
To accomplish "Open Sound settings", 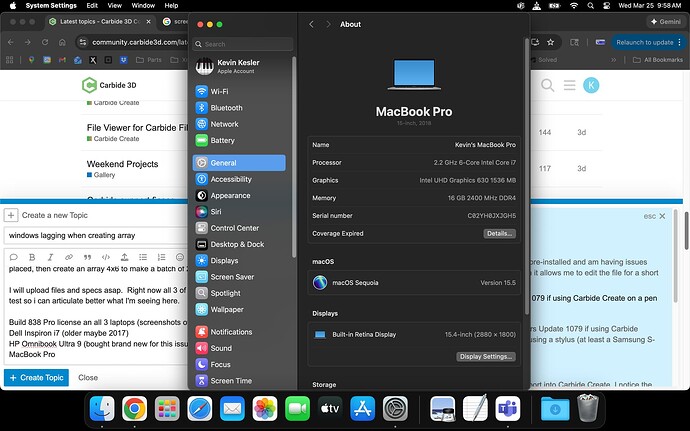I will [x=240, y=348].
